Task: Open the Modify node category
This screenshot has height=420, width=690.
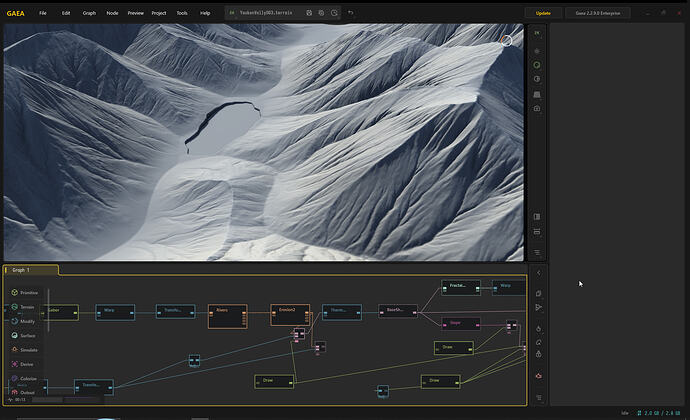Action: pos(23,321)
